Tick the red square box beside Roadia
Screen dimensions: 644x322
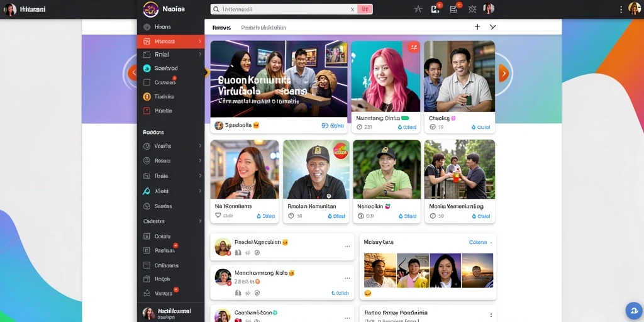click(x=147, y=111)
